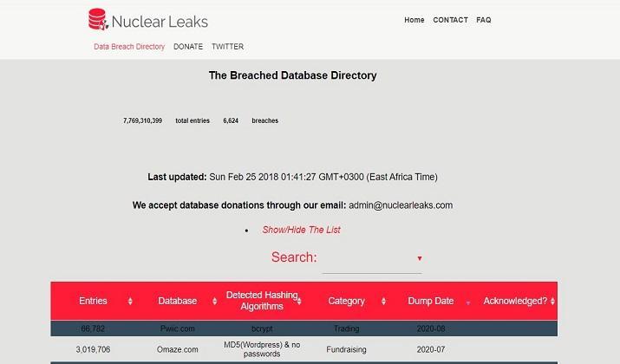Open the TWITTER link
620x364 pixels.
227,47
